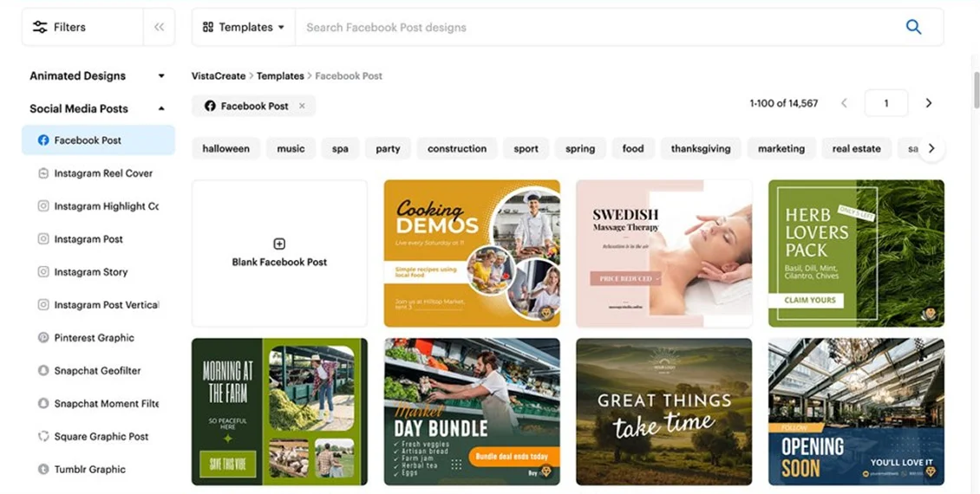Click the magnifying glass search icon

pos(913,27)
